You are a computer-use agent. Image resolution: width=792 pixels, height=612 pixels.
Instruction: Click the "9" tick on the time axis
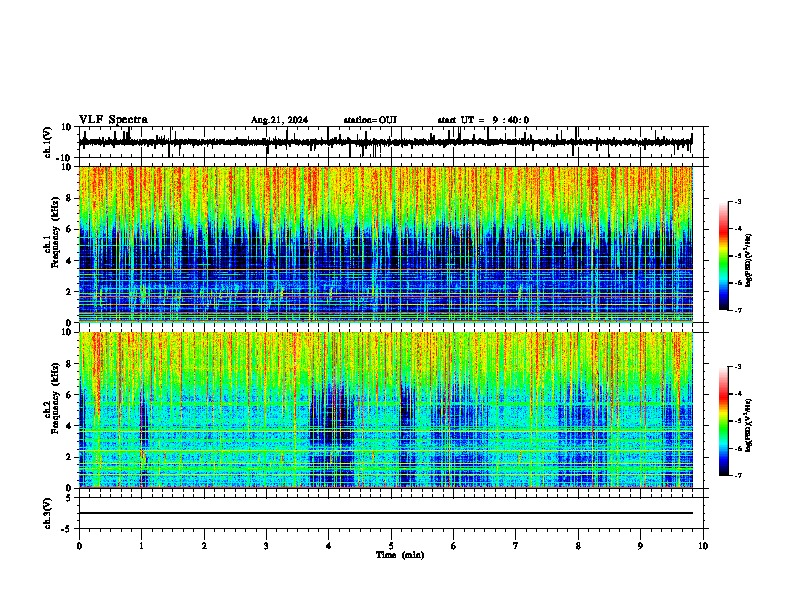pos(640,546)
